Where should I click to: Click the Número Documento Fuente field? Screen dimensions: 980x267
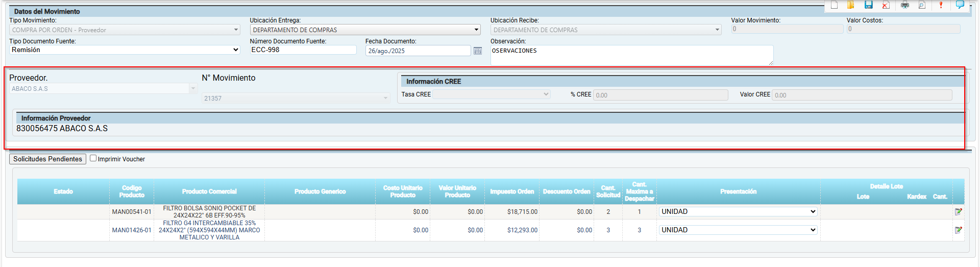click(303, 50)
